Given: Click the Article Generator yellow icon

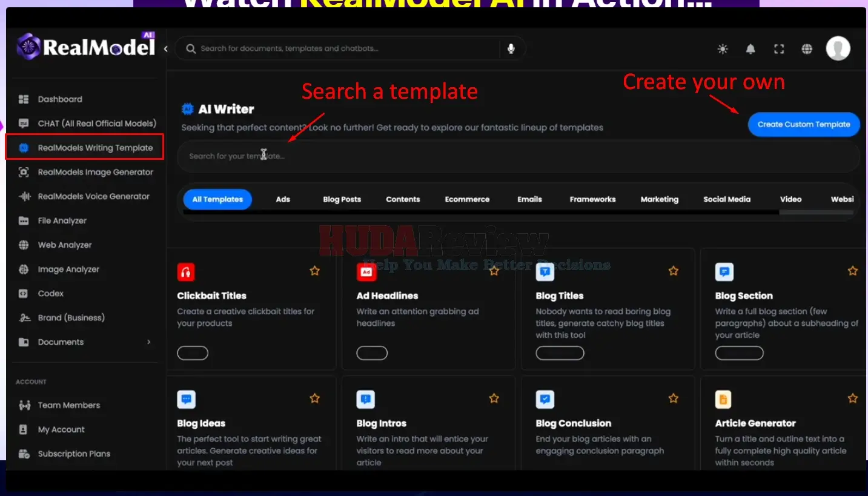Looking at the screenshot, I should 723,399.
